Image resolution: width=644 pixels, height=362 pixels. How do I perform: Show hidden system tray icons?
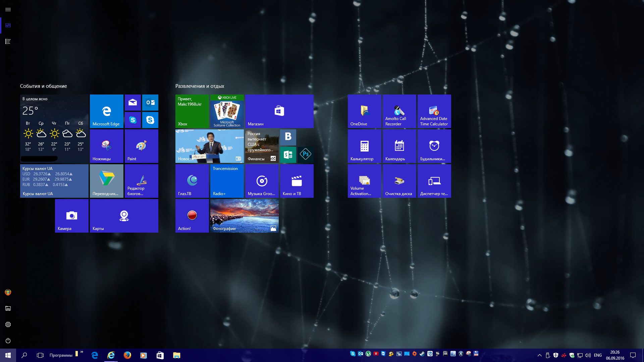tap(539, 355)
